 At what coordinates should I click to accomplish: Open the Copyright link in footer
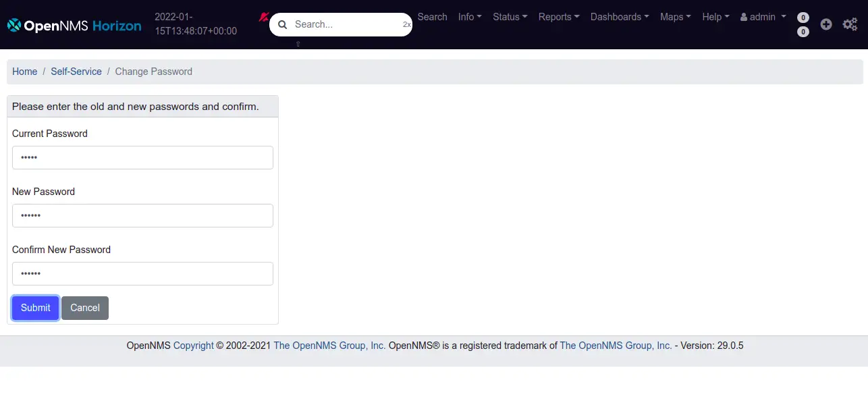pyautogui.click(x=194, y=346)
